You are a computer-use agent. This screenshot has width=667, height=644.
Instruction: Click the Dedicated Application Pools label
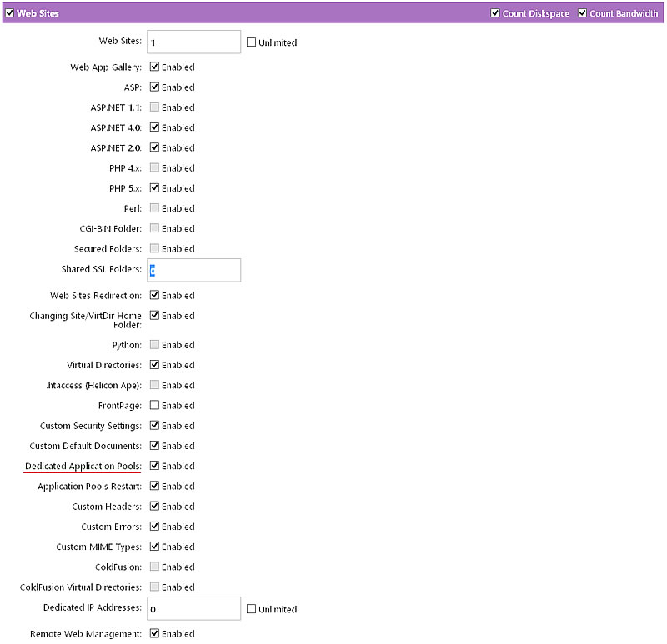(83, 466)
